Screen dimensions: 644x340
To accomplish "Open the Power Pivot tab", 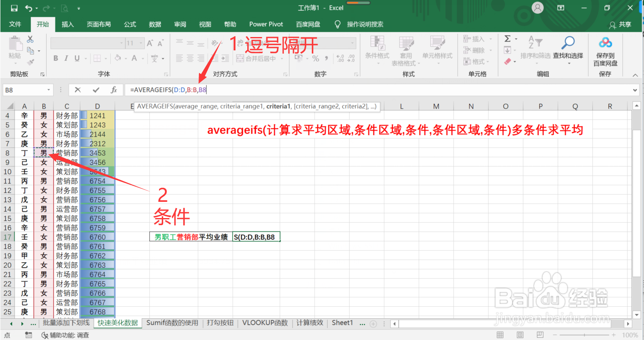I will [266, 24].
